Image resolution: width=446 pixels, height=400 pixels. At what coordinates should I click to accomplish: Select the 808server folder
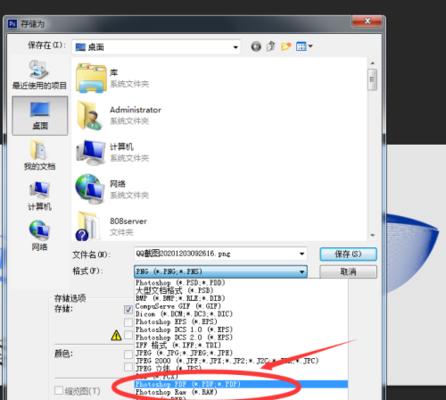pyautogui.click(x=112, y=226)
